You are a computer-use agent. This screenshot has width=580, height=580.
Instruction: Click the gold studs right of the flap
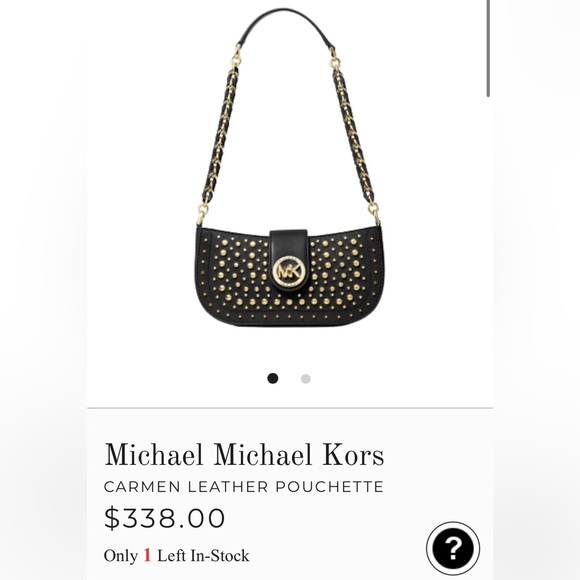(340, 274)
